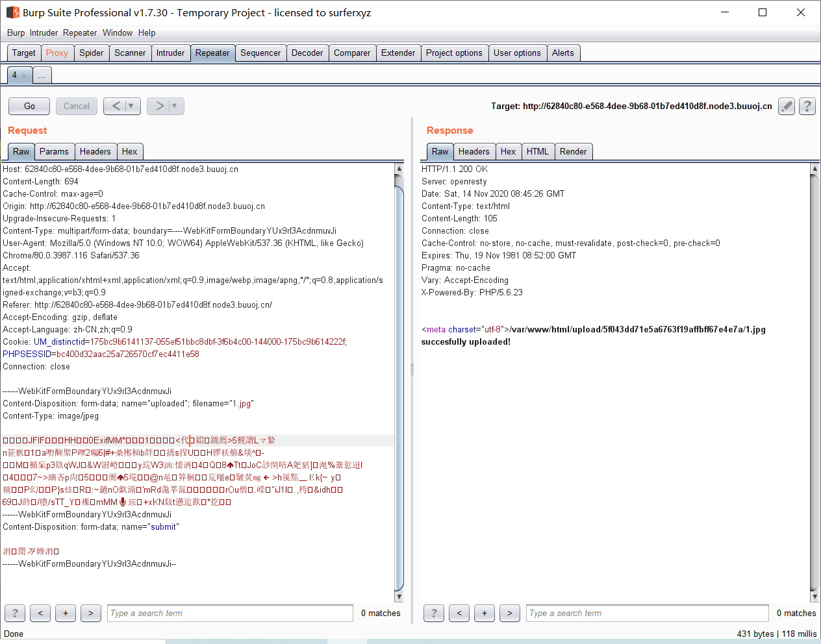Click the plus button in response search

coord(485,613)
